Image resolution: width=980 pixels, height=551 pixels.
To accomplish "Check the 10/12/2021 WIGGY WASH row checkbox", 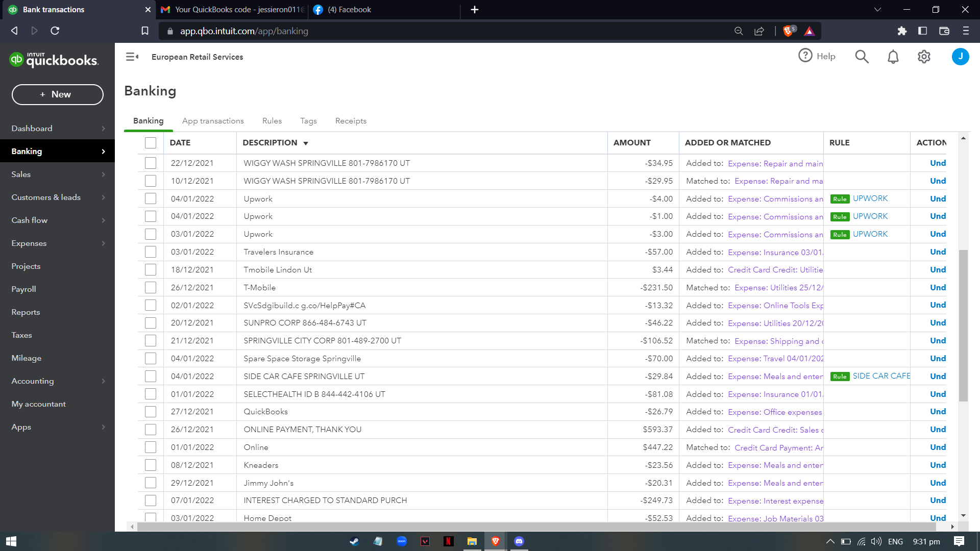I will coord(150,181).
